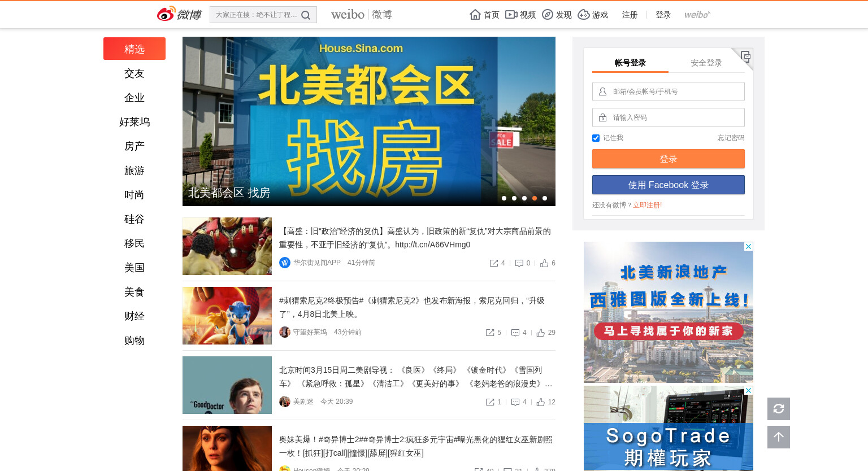The image size is (868, 471).
Task: Open the 视频 video icon
Action: pos(511,15)
